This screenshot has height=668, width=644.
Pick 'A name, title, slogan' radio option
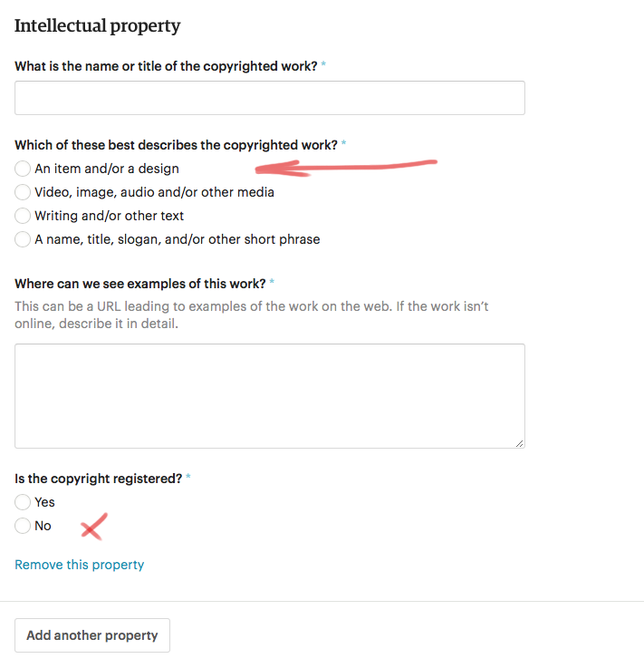[22, 239]
